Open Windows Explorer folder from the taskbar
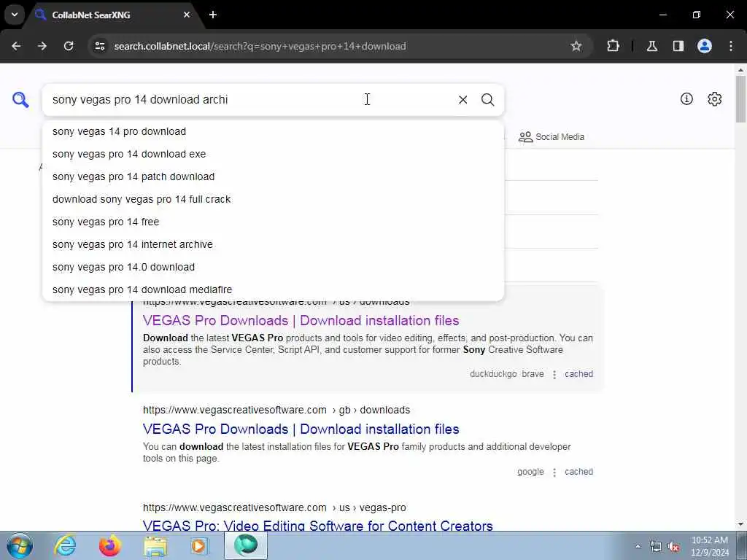This screenshot has height=560, width=747. (156, 545)
